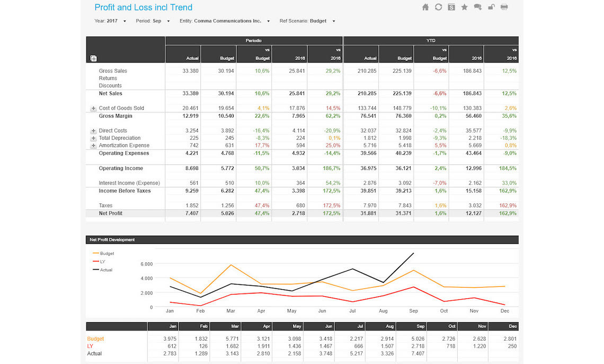604x364 pixels.
Task: Open the Ref Scenario Budget dropdown
Action: point(307,21)
